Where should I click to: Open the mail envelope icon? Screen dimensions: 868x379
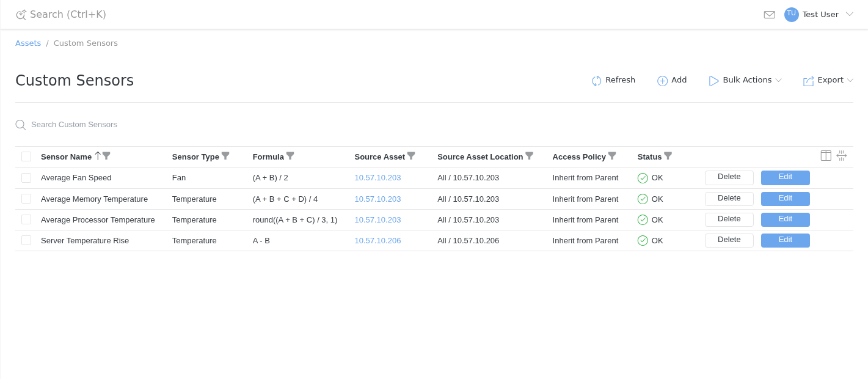[770, 15]
